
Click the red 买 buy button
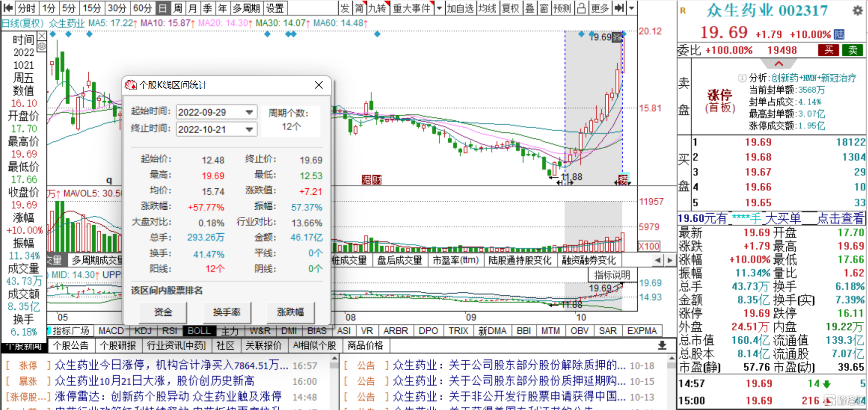pos(829,50)
